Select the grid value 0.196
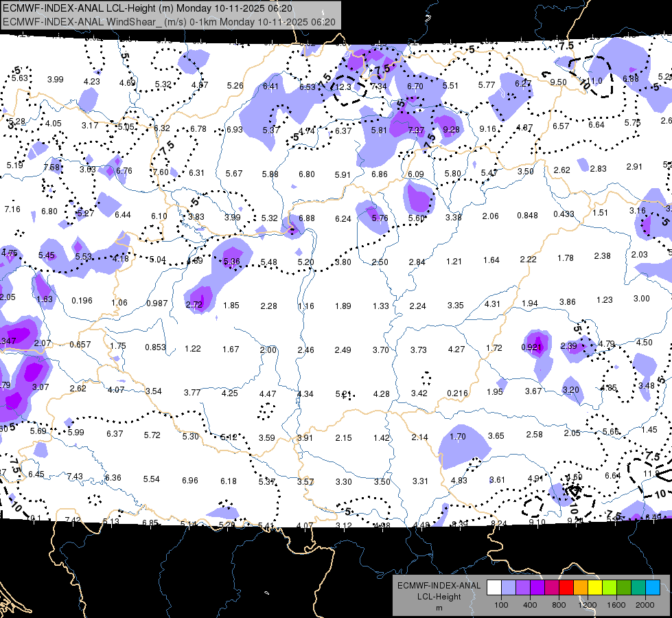This screenshot has width=672, height=618. pyautogui.click(x=82, y=300)
